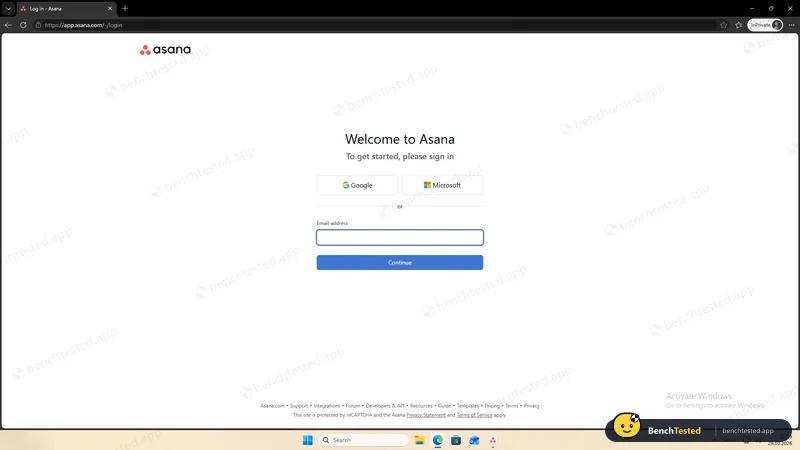Open the Forum footer link
Viewport: 800px width, 450px height.
[353, 406]
